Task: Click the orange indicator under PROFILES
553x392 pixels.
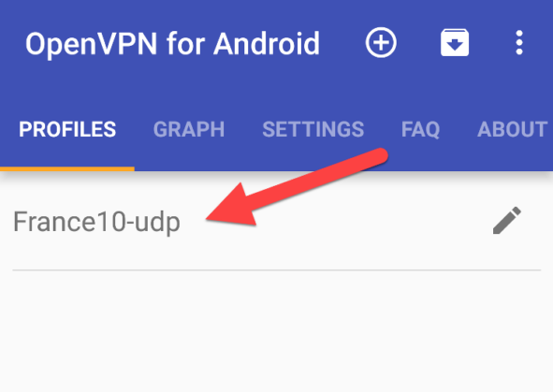Action: [67, 169]
